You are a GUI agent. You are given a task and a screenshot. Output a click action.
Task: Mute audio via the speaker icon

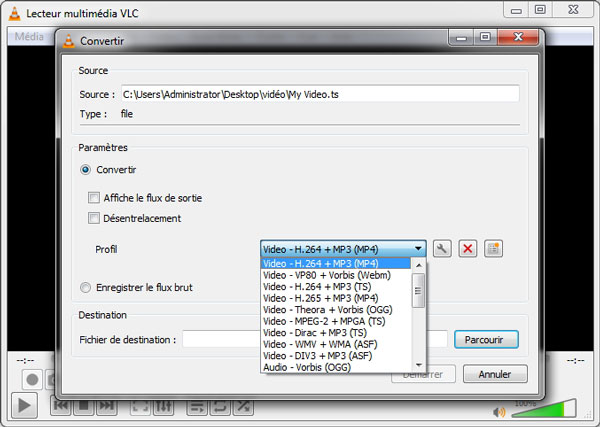499,411
